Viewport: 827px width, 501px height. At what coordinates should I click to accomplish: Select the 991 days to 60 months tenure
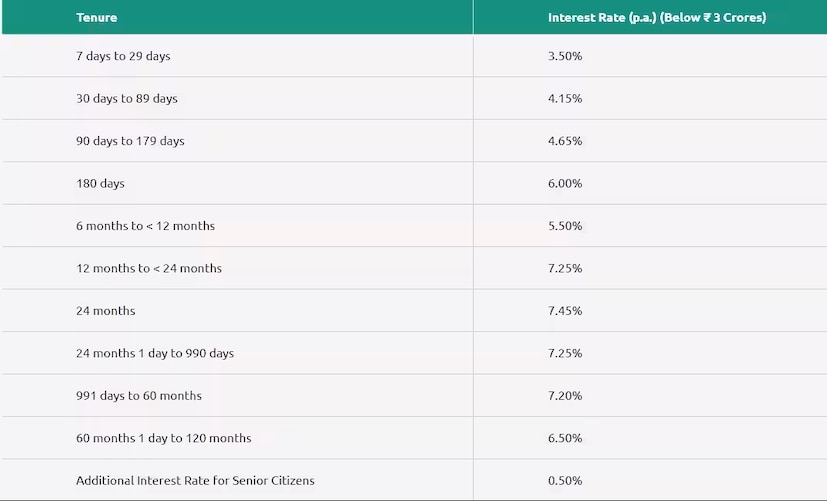[139, 396]
